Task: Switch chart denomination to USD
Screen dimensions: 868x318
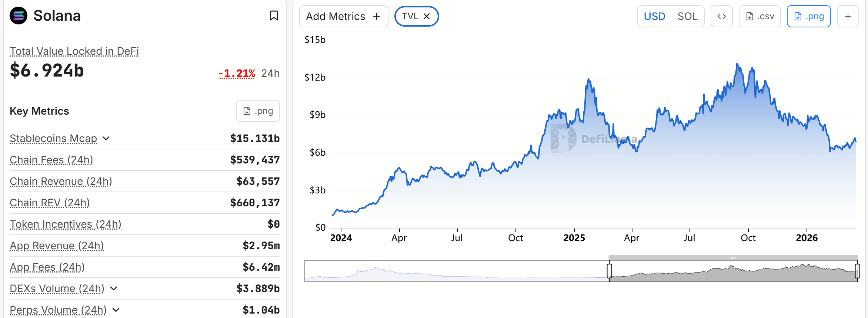Action: 654,16
